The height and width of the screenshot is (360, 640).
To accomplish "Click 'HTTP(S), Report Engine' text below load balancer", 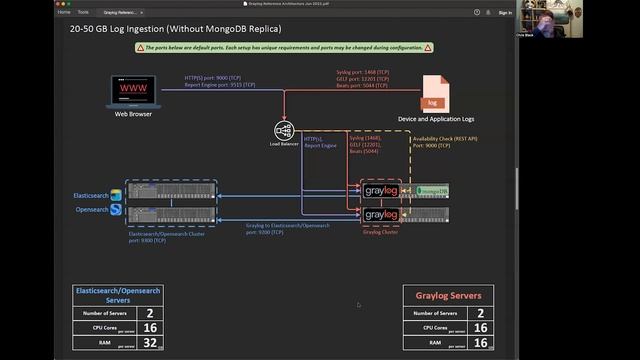I will pyautogui.click(x=320, y=142).
